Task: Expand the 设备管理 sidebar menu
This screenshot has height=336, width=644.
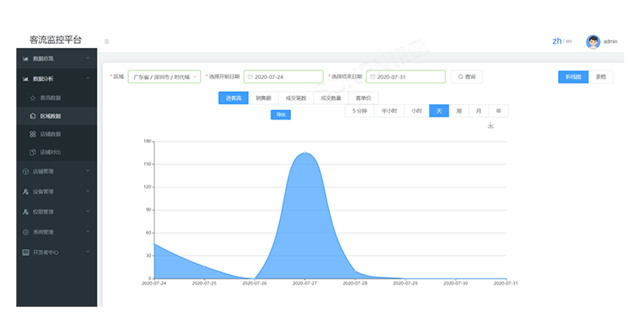Action: [x=57, y=192]
